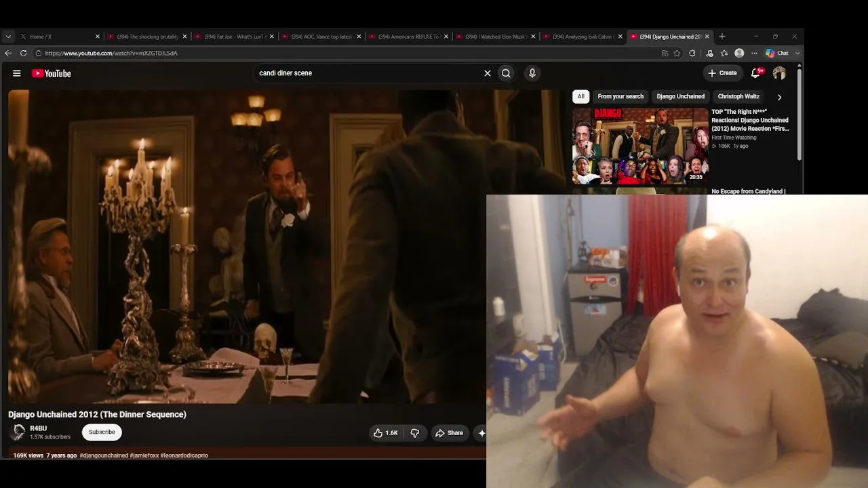Open a new browser tab with plus
The width and height of the screenshot is (868, 488).
tap(722, 37)
